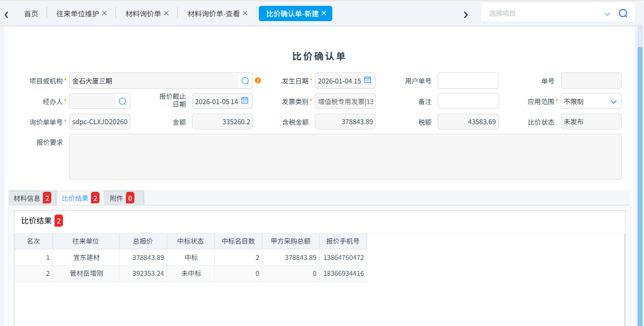Expand the 选择项目 dropdown arrow
The width and height of the screenshot is (644, 326).
click(x=606, y=13)
